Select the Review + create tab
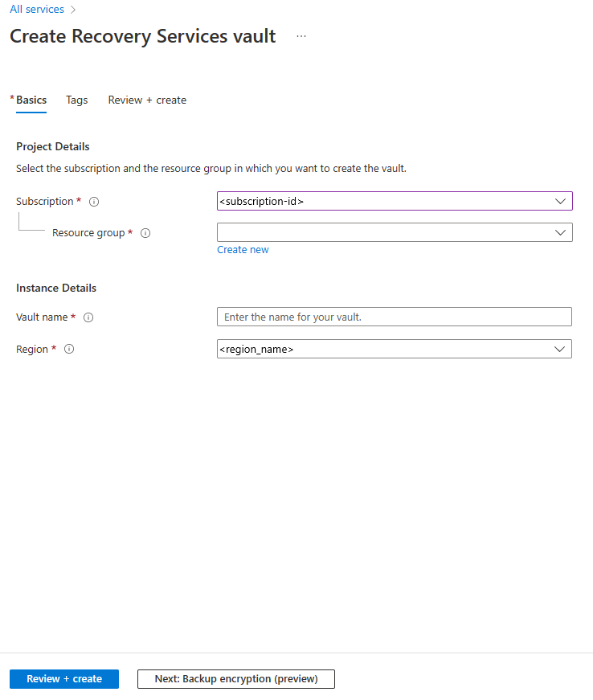Viewport: 593px width, 700px height. [147, 100]
